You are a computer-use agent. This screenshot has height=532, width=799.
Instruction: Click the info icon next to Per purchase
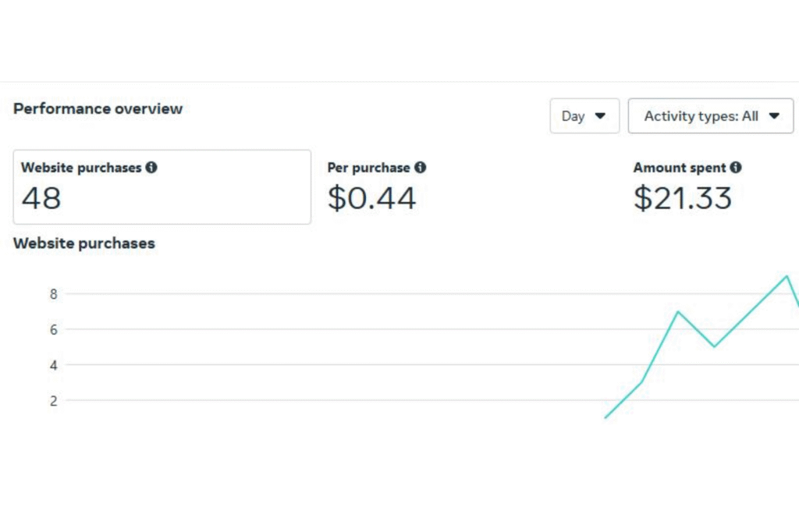[x=420, y=167]
